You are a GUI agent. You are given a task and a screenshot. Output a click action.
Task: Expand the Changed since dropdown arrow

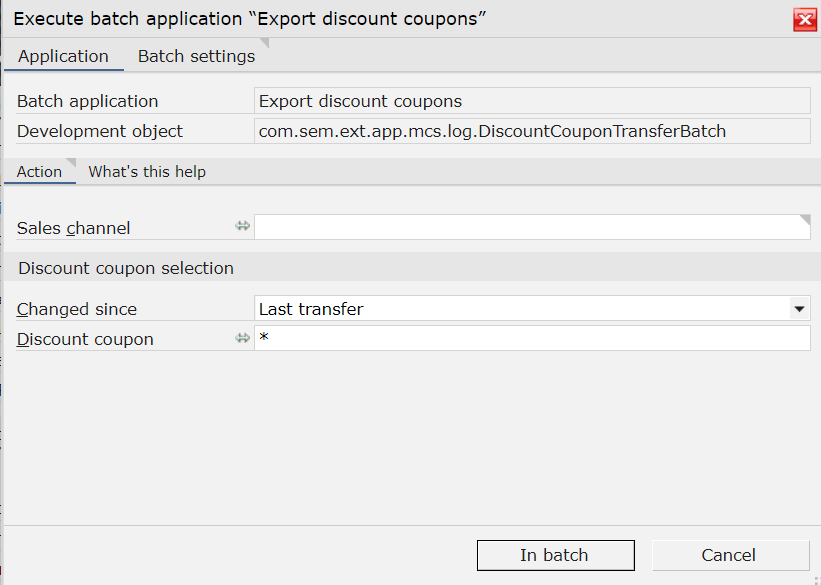click(x=799, y=309)
